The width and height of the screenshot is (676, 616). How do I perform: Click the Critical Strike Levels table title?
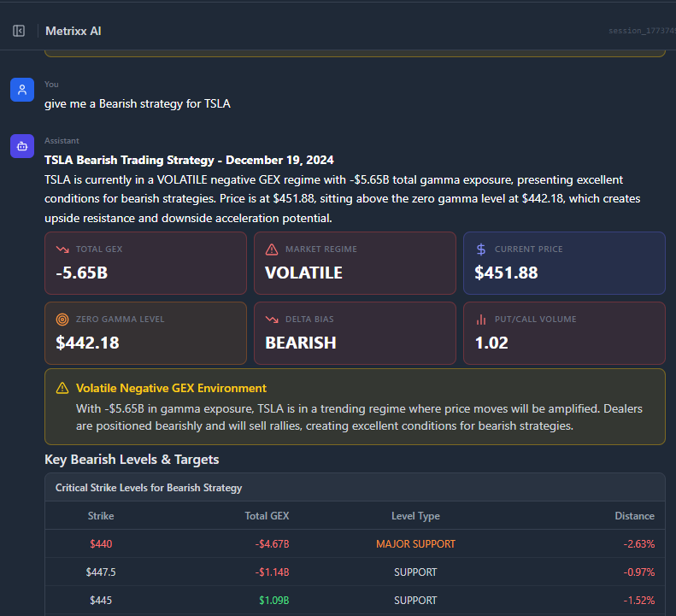pyautogui.click(x=149, y=488)
